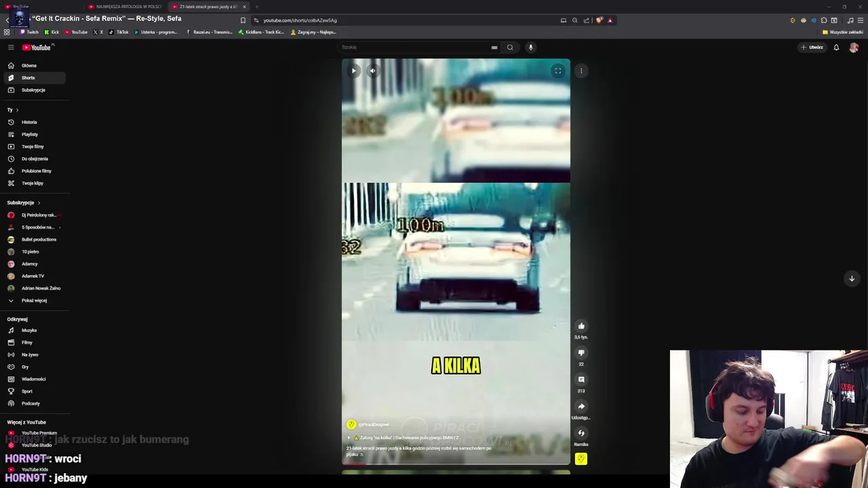The height and width of the screenshot is (488, 868).
Task: Play or pause the short
Action: pyautogui.click(x=353, y=70)
